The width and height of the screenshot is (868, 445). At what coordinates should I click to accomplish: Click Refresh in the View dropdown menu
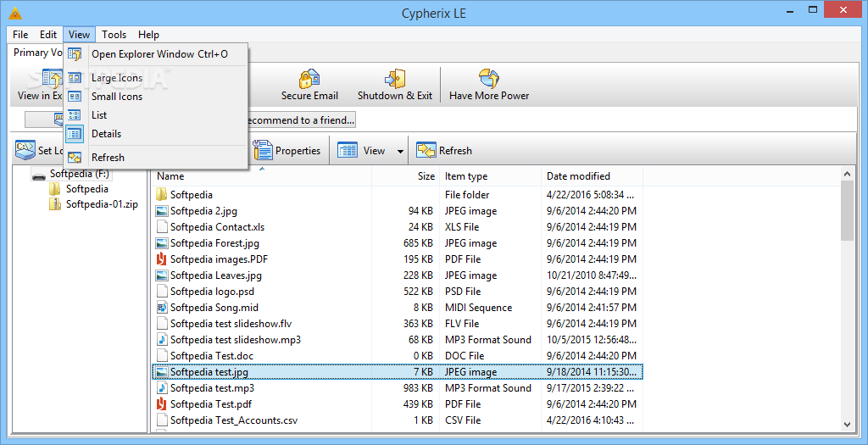point(156,158)
